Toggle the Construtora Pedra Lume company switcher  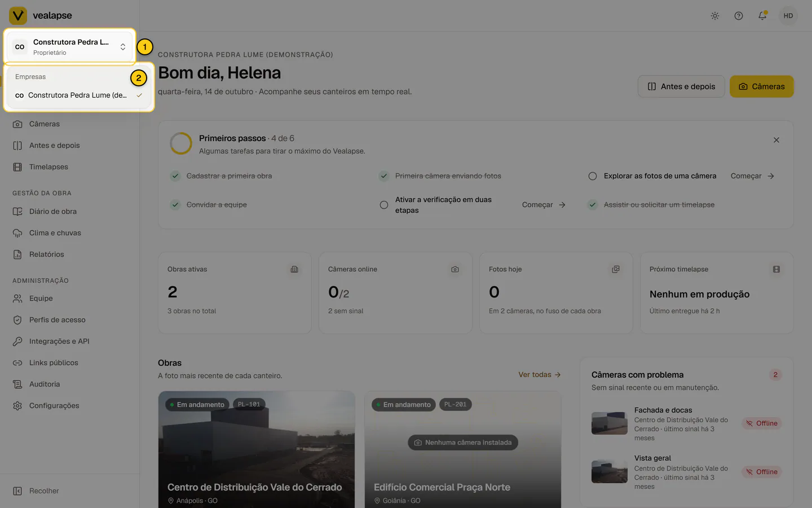click(70, 47)
